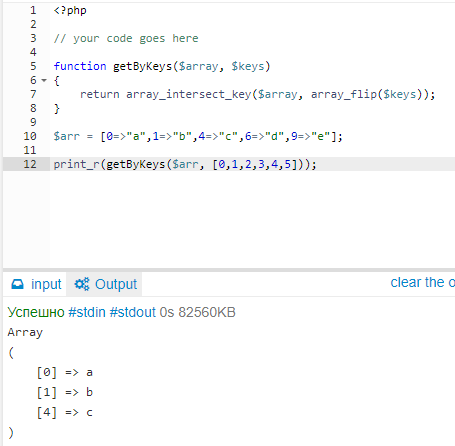Click line number 10 in the gutter
This screenshot has height=446, width=455.
30,136
